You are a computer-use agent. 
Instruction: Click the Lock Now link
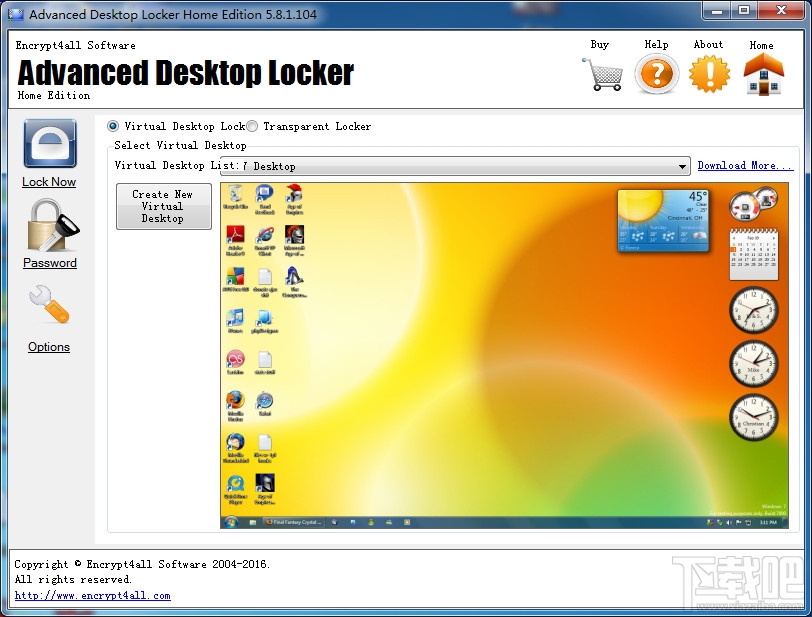[x=49, y=182]
